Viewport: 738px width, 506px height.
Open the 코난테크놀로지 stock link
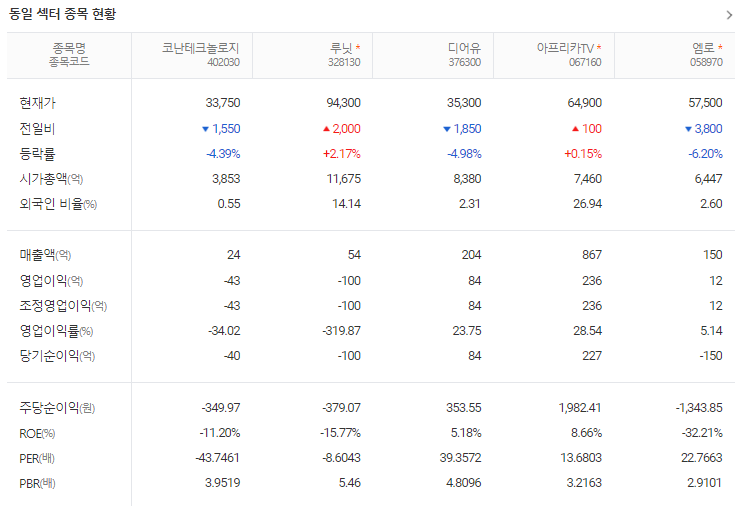201,48
